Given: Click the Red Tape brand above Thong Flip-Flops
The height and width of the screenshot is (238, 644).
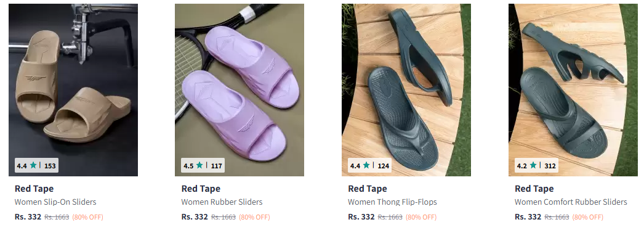Looking at the screenshot, I should [x=368, y=189].
